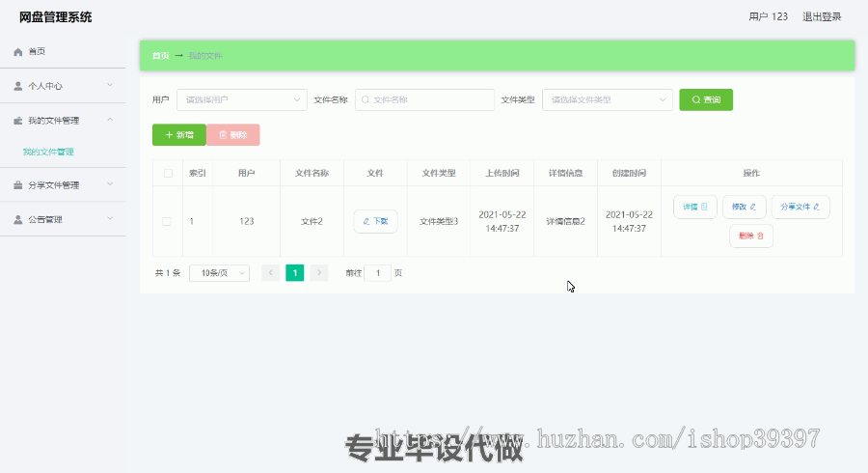
Task: Click the pencil icon on 分享文件 button
Action: [817, 207]
